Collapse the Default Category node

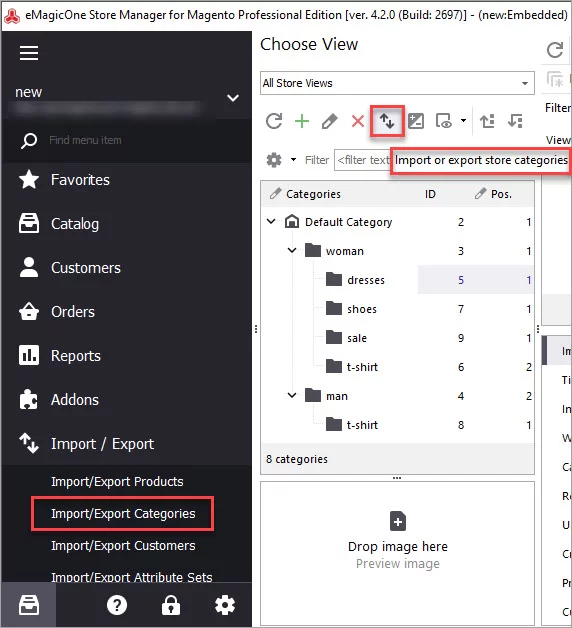(271, 221)
